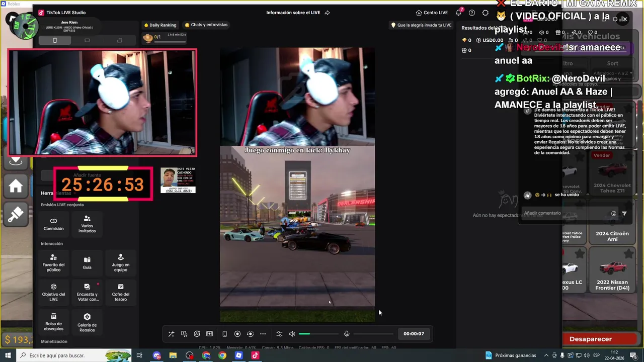Click the record button in bottom toolbar
Screen dimensions: 644x362
pos(237,334)
